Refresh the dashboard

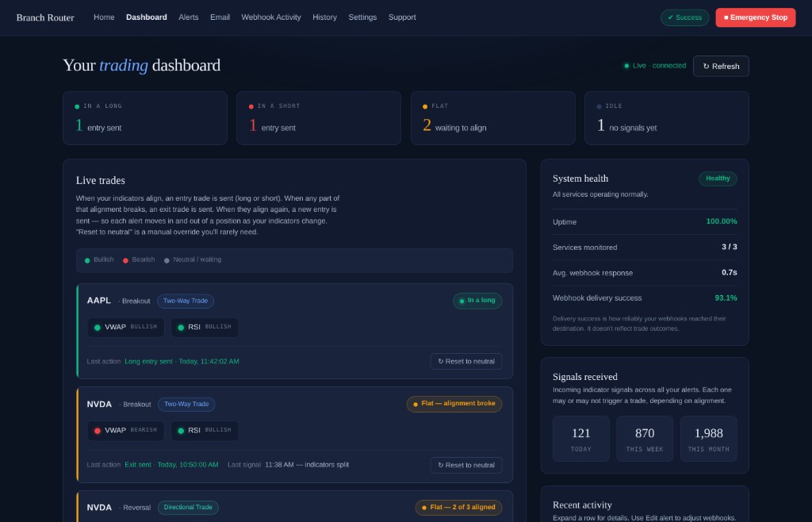click(x=721, y=67)
